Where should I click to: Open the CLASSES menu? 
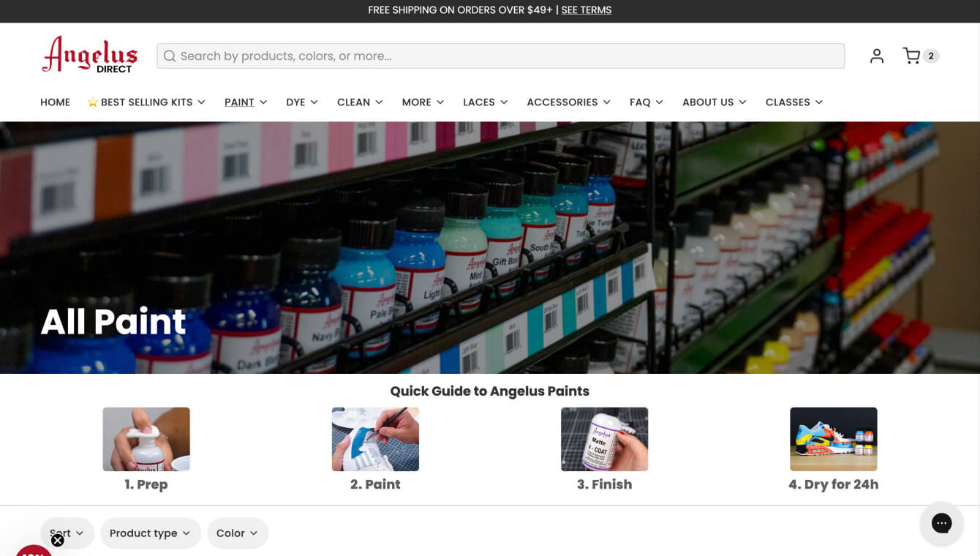click(x=794, y=102)
